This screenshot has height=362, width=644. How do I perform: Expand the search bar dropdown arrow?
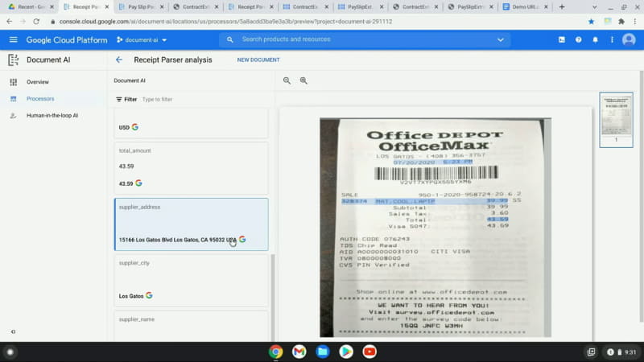(500, 39)
